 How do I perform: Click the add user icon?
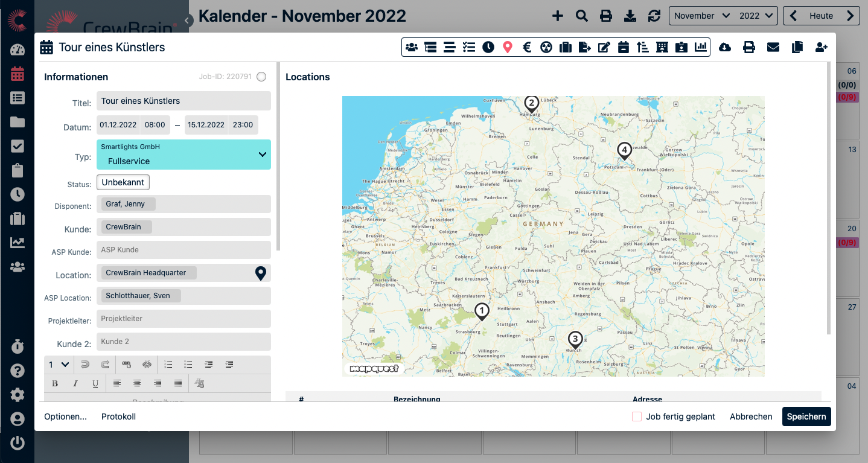tap(821, 47)
